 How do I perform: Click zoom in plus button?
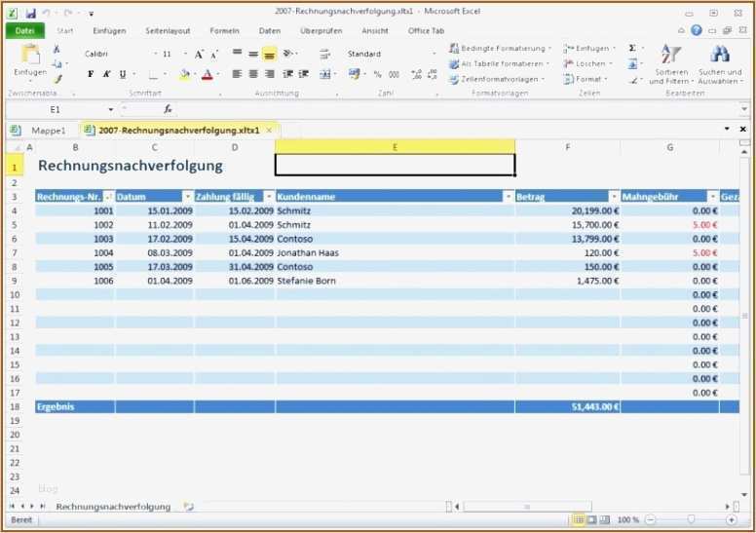pyautogui.click(x=732, y=520)
